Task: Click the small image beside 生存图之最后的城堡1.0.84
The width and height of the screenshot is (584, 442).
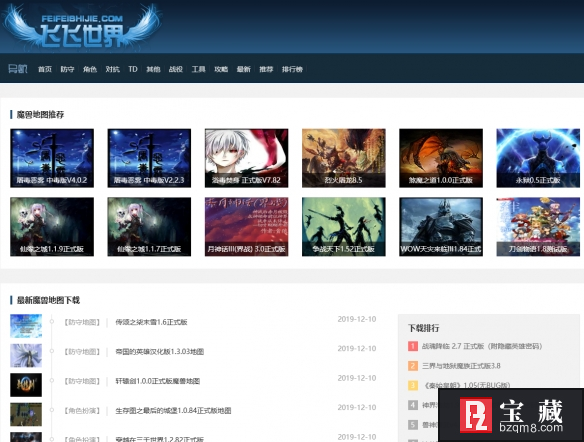Action: [x=26, y=414]
